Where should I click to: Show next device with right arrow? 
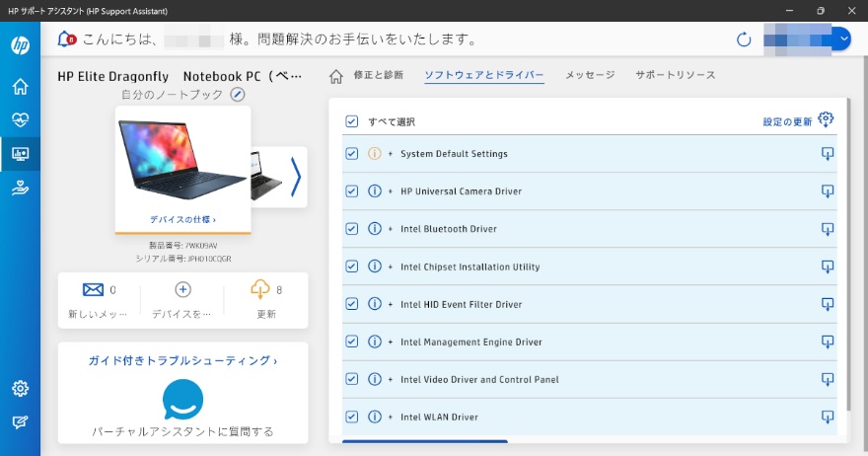coord(296,178)
